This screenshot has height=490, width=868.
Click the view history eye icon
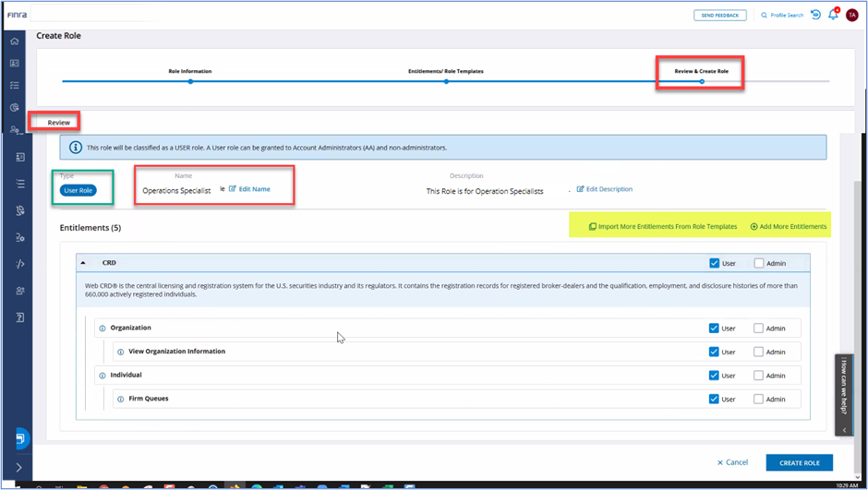(815, 15)
